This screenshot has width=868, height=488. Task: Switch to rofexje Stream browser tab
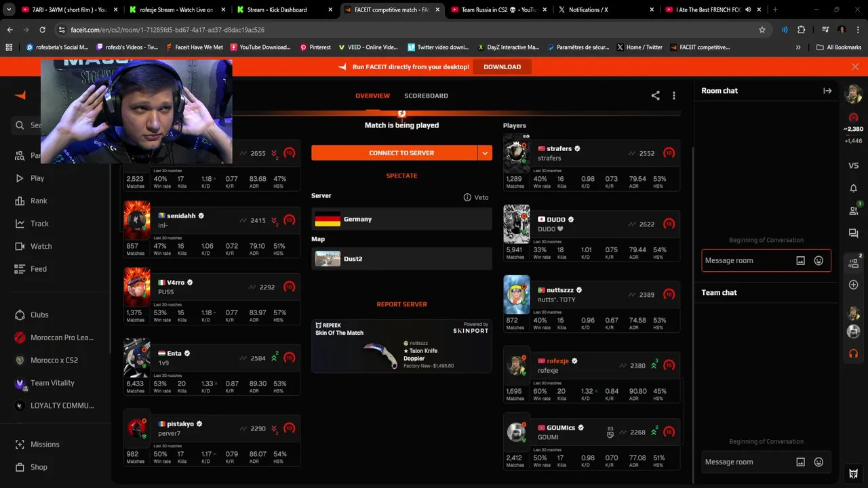pyautogui.click(x=176, y=9)
